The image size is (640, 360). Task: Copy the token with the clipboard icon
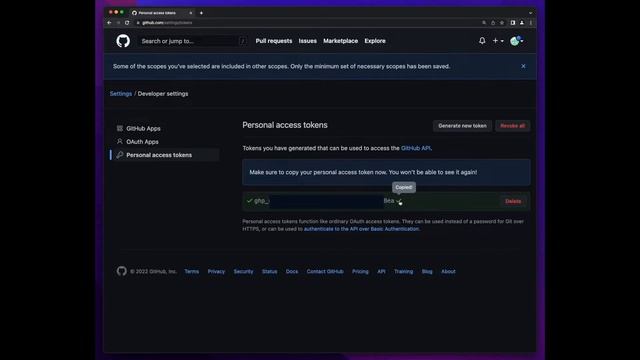(399, 201)
